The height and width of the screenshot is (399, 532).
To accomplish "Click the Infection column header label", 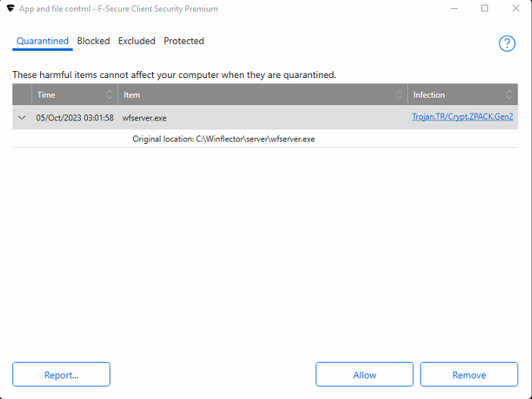I will click(x=429, y=95).
